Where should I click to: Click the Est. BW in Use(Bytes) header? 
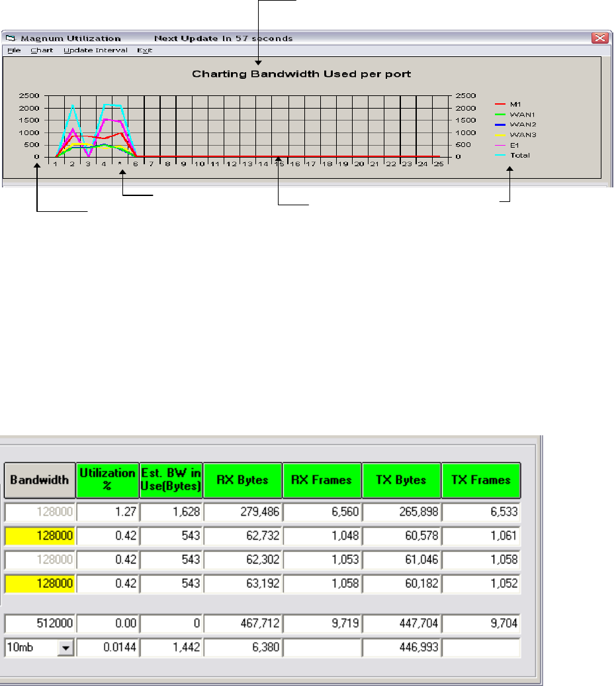(x=171, y=479)
